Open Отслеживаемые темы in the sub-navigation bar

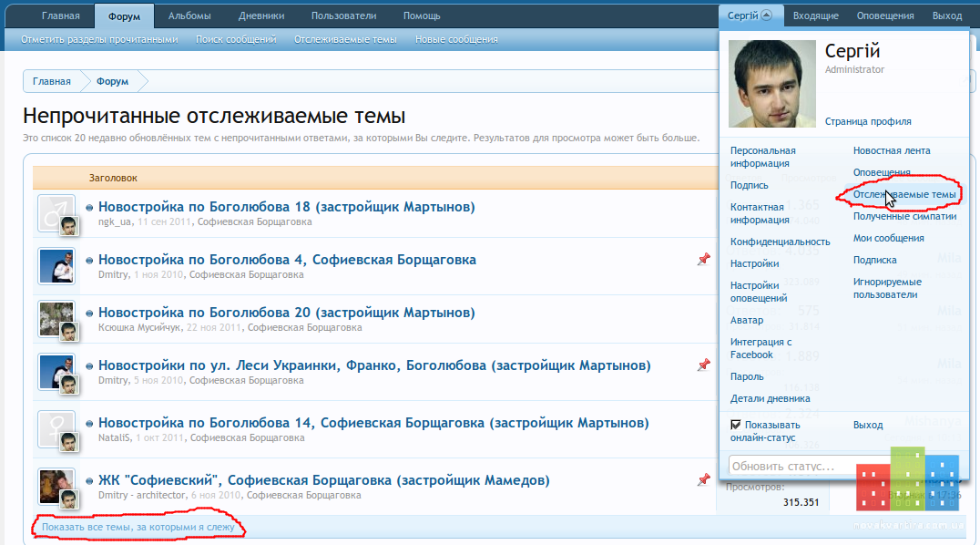click(x=345, y=39)
